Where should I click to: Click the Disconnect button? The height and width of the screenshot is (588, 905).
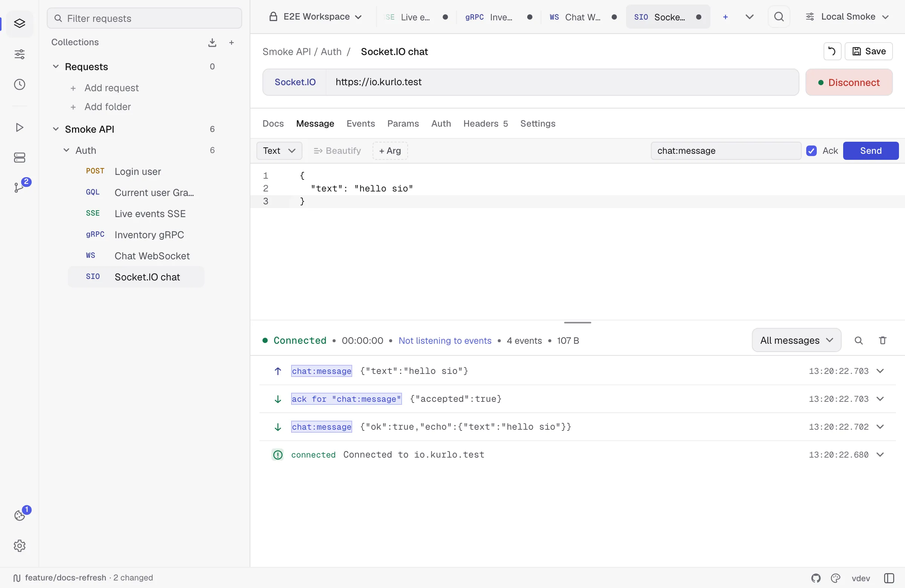[x=849, y=83]
